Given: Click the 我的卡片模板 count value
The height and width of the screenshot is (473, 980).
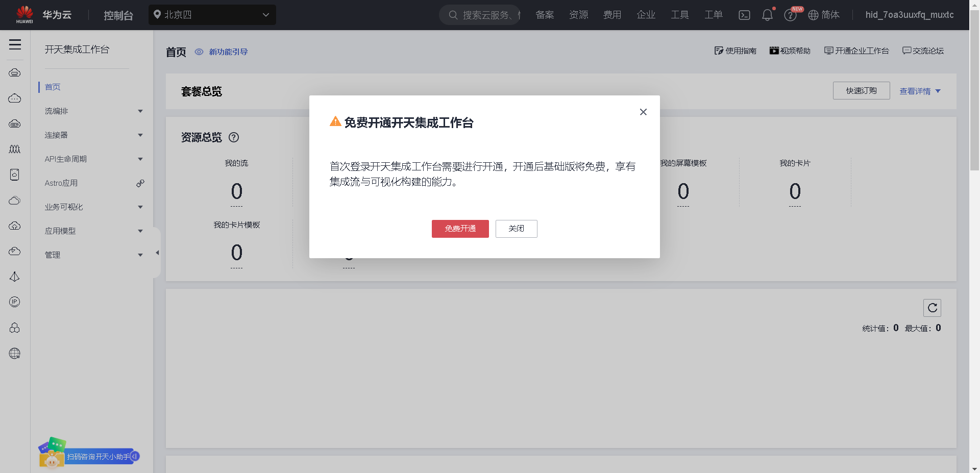Looking at the screenshot, I should coord(237,253).
